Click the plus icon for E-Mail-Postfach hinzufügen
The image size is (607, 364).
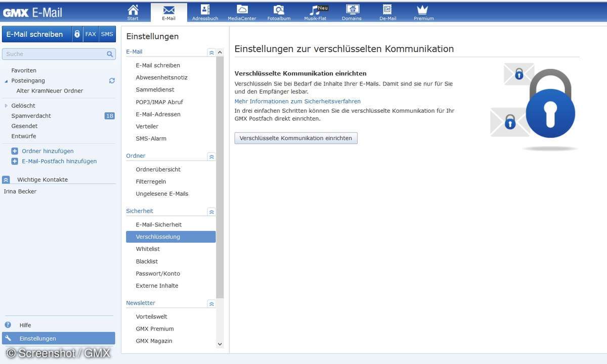[15, 161]
